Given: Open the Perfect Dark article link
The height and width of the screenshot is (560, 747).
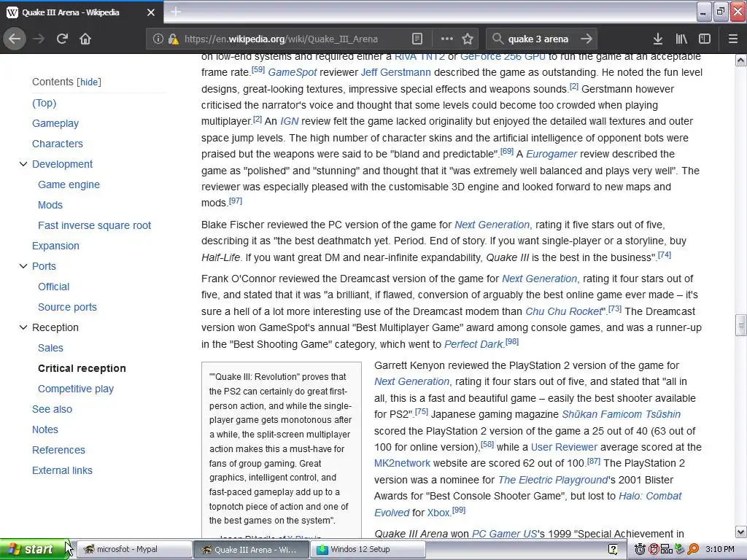Looking at the screenshot, I should 473,344.
